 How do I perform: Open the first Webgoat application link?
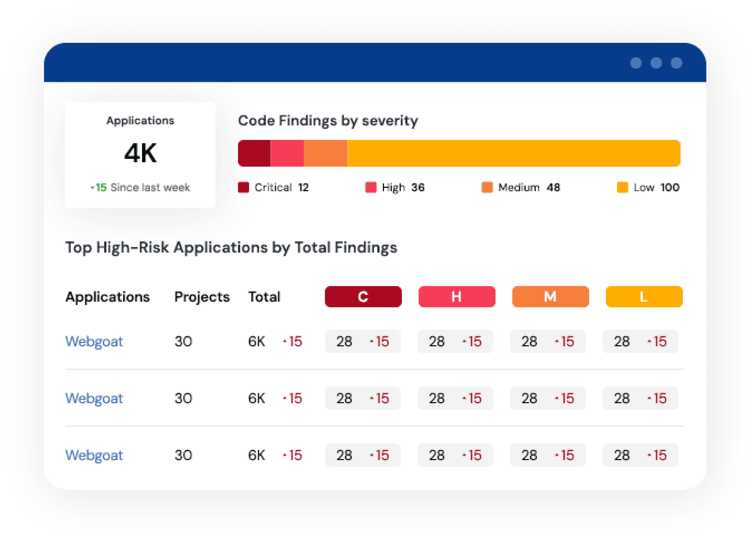94,342
